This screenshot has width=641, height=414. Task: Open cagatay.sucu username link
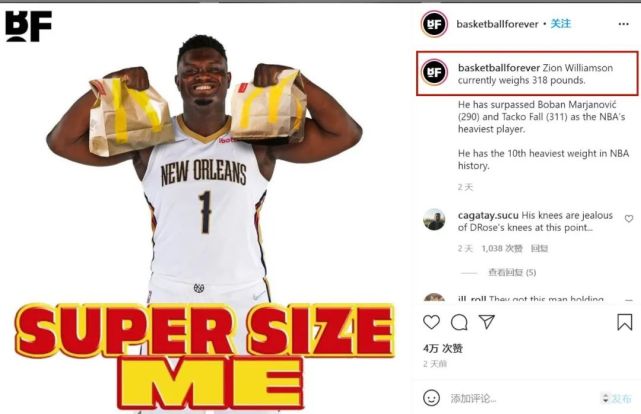coord(488,215)
